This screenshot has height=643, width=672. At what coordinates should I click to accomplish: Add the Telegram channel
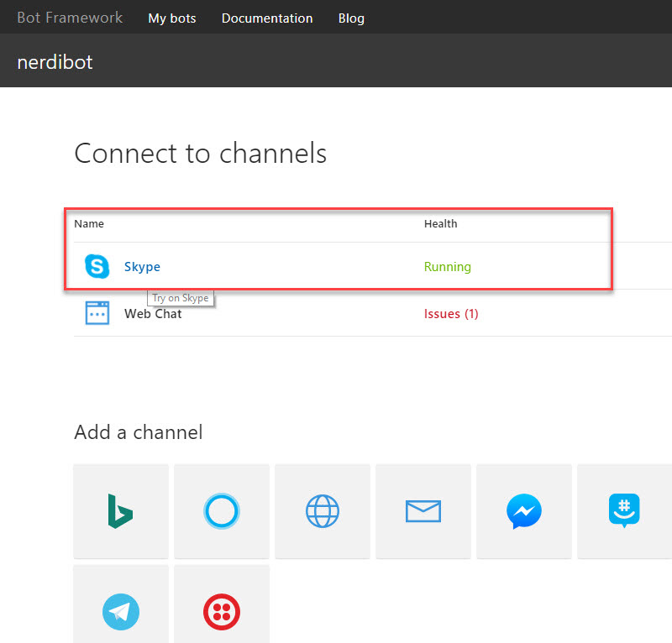[x=121, y=605]
